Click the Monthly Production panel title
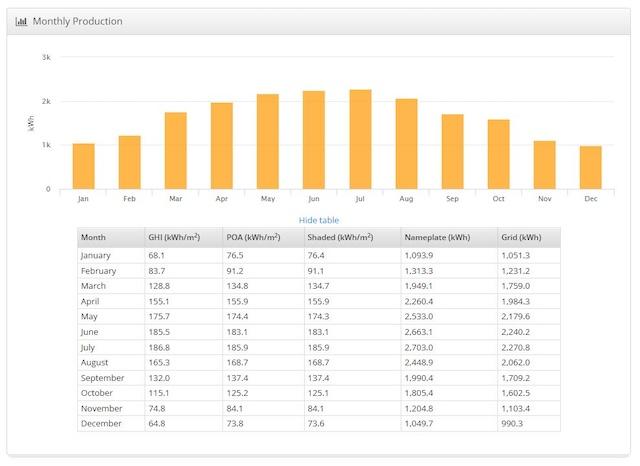Viewport: 640px width, 466px height. (78, 21)
